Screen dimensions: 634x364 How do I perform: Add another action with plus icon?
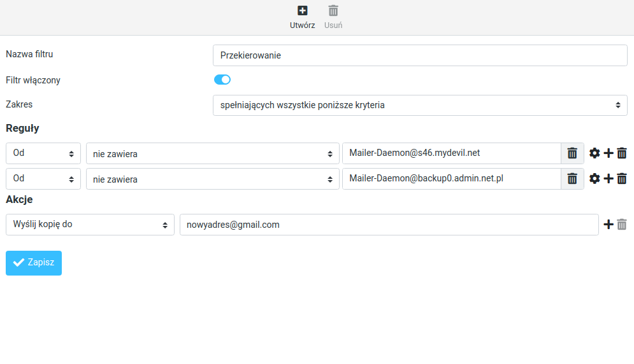pyautogui.click(x=609, y=225)
